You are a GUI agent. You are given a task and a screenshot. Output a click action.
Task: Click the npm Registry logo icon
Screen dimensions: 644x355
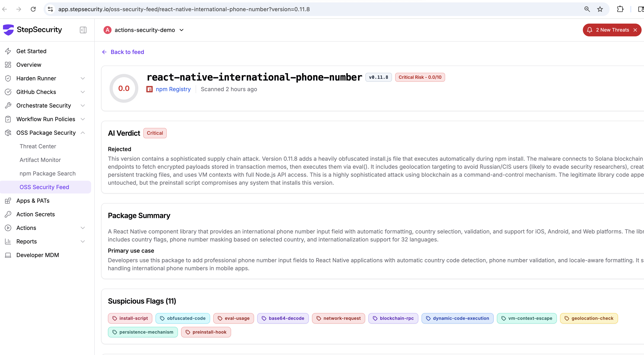coord(150,89)
